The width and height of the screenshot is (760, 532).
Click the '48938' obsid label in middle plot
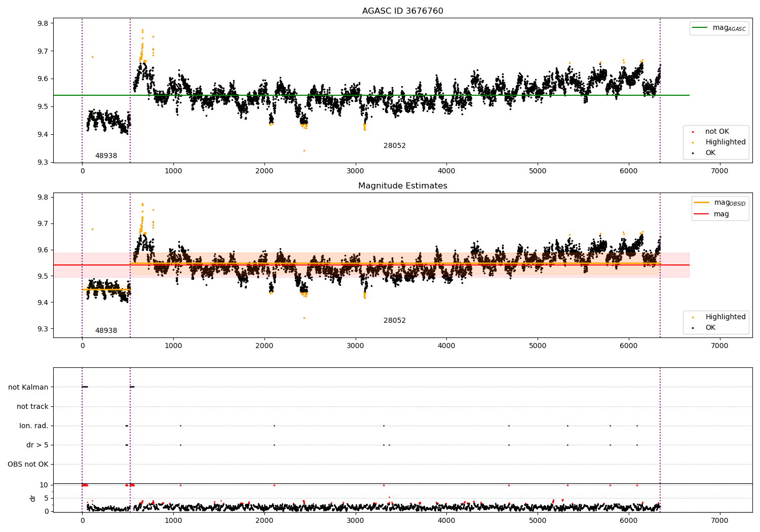pyautogui.click(x=106, y=331)
